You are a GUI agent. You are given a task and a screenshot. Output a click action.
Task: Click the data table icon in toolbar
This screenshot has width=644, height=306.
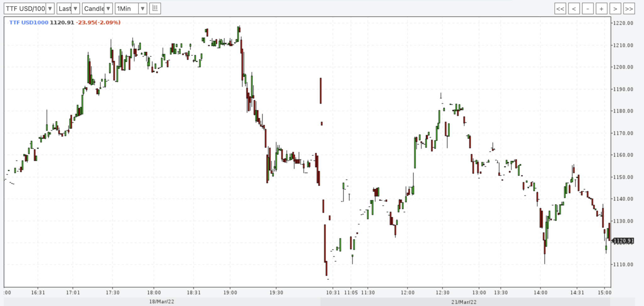[155, 8]
